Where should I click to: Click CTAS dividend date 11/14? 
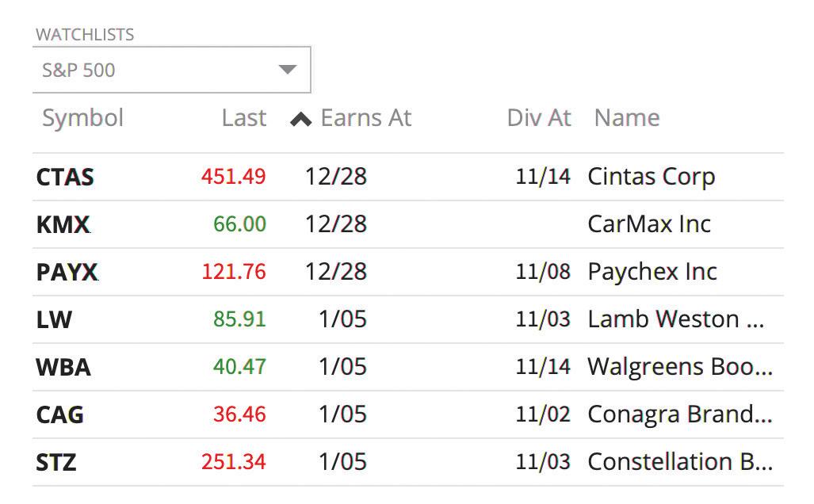pos(543,177)
